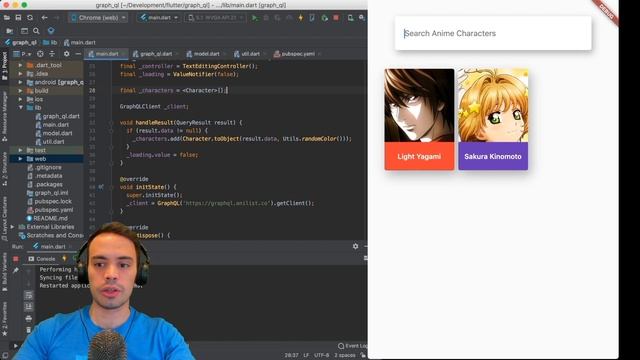This screenshot has height=360, width=640.
Task: Click the Clear All trash icon in console
Action: (29, 330)
